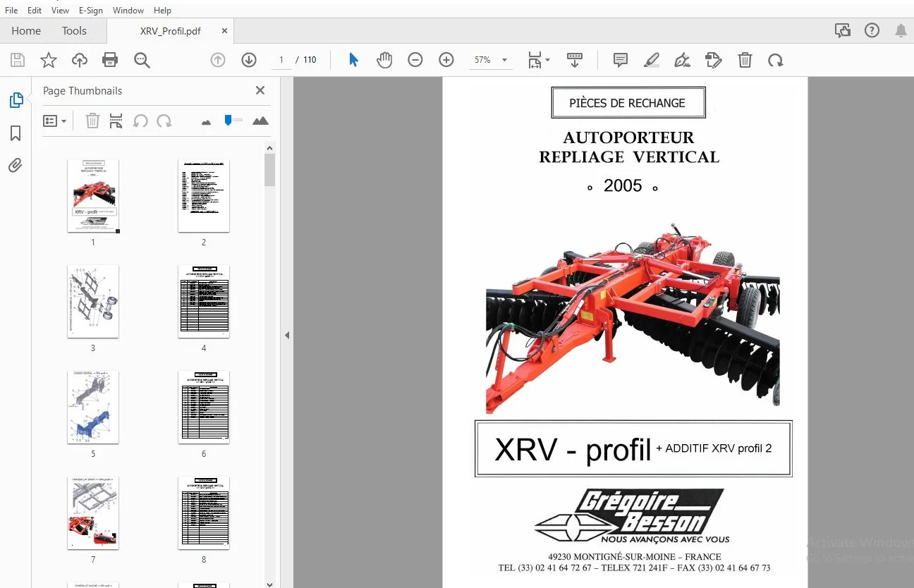Click the insert page break thumbnails icon
The image size is (914, 588).
point(116,121)
